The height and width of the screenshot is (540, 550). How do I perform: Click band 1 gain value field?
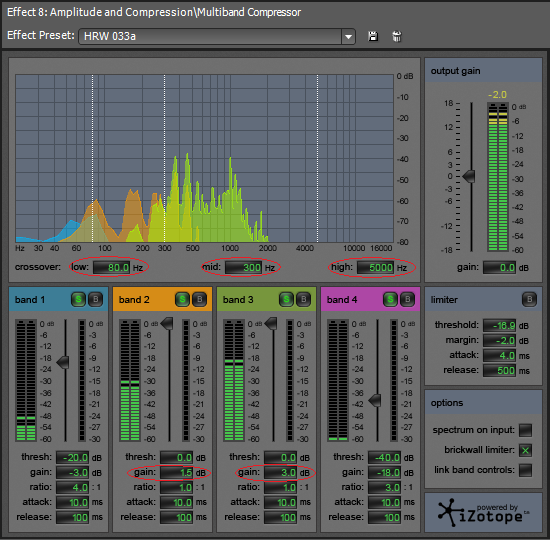[72, 473]
